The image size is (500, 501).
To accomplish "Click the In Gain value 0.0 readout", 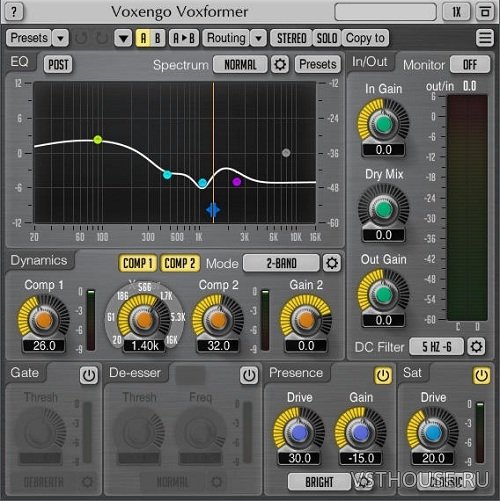I will tap(383, 150).
